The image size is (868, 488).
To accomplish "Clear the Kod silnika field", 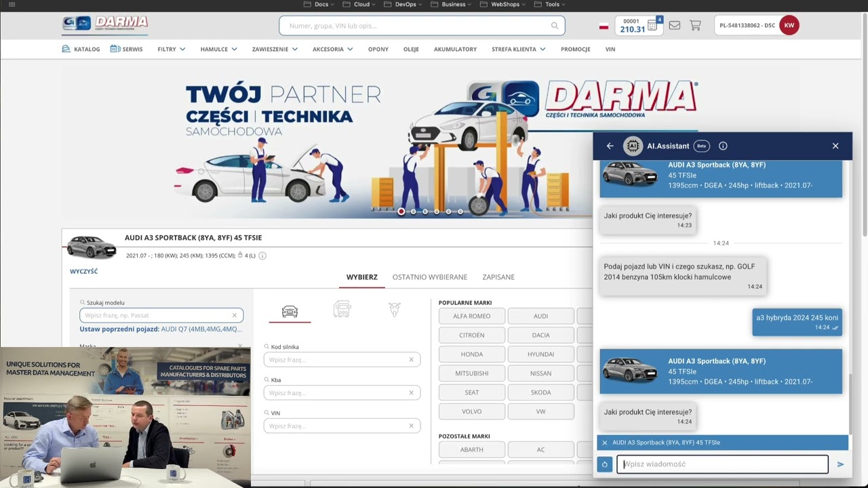I will [x=411, y=360].
